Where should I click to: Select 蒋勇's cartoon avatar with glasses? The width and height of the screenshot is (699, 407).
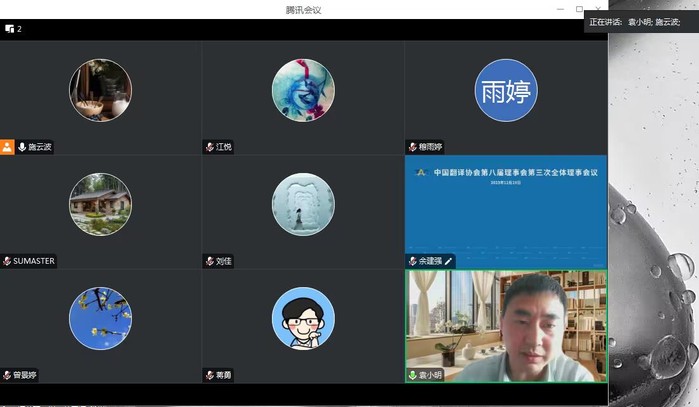(x=303, y=318)
